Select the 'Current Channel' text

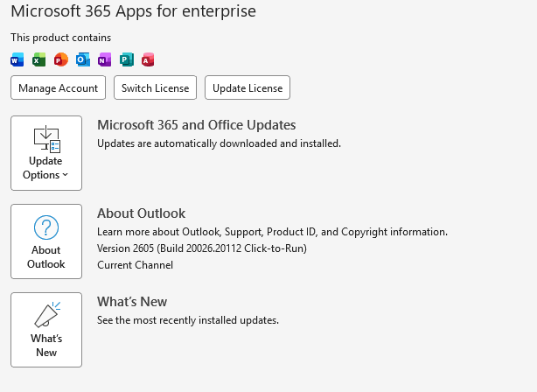pyautogui.click(x=135, y=265)
